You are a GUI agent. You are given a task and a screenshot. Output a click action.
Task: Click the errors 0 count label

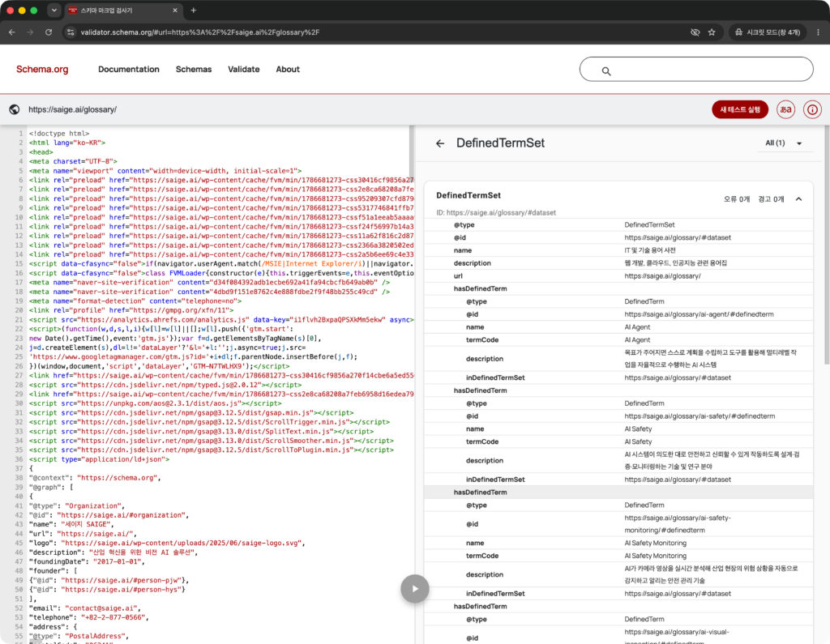tap(736, 199)
